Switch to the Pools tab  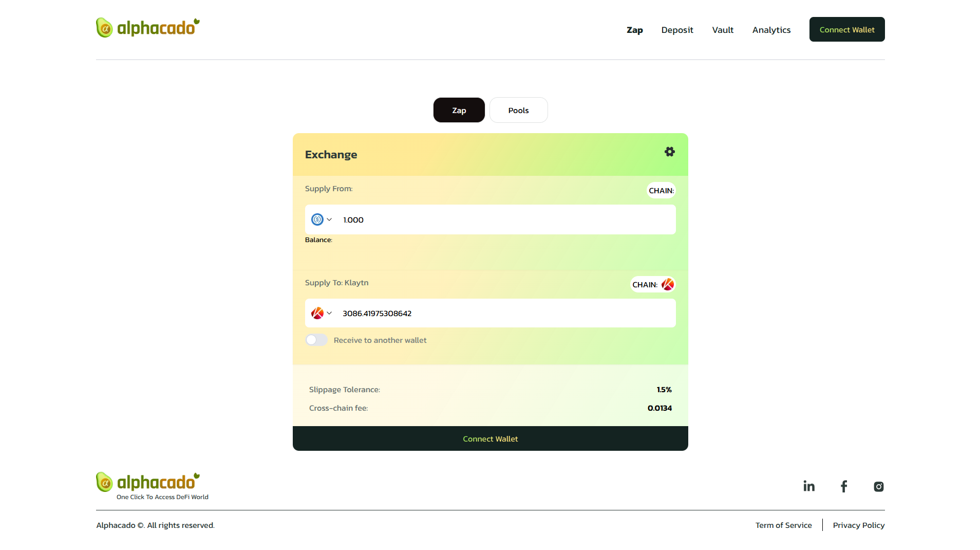518,110
